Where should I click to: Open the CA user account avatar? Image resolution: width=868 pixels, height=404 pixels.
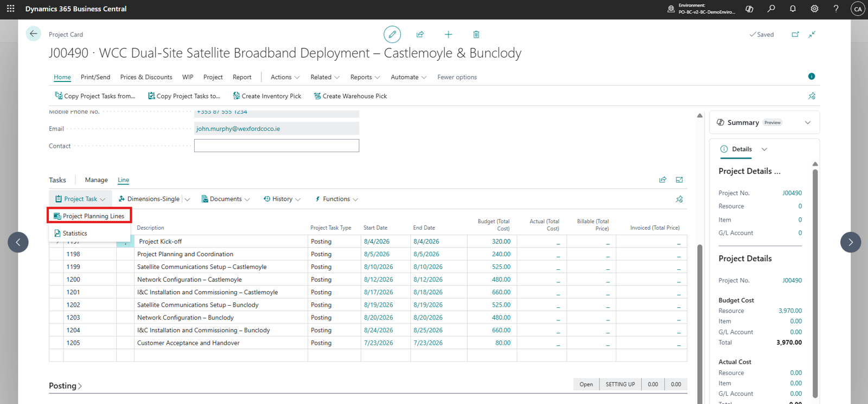858,9
